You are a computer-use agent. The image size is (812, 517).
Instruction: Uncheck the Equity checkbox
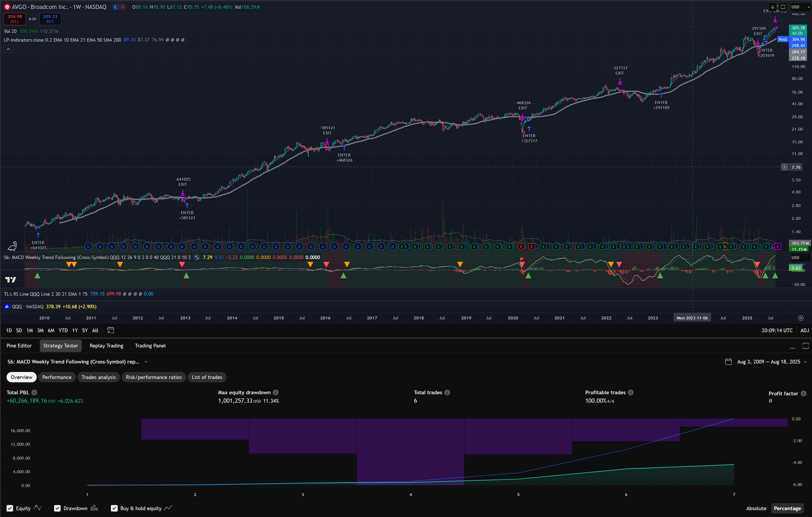click(10, 508)
